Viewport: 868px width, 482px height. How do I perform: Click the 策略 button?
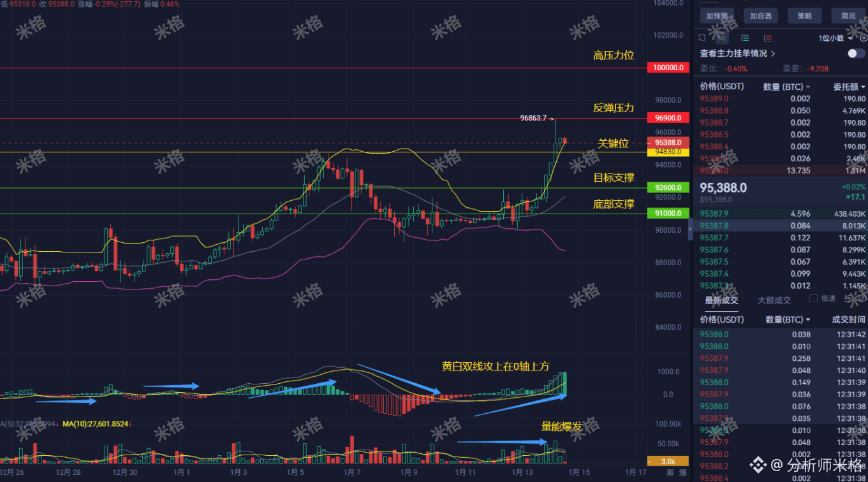tap(804, 15)
